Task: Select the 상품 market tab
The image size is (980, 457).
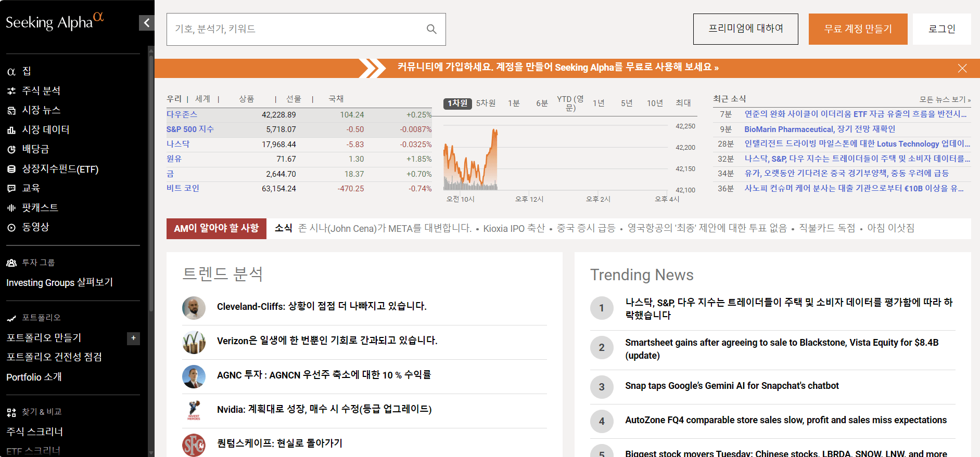Action: (246, 99)
